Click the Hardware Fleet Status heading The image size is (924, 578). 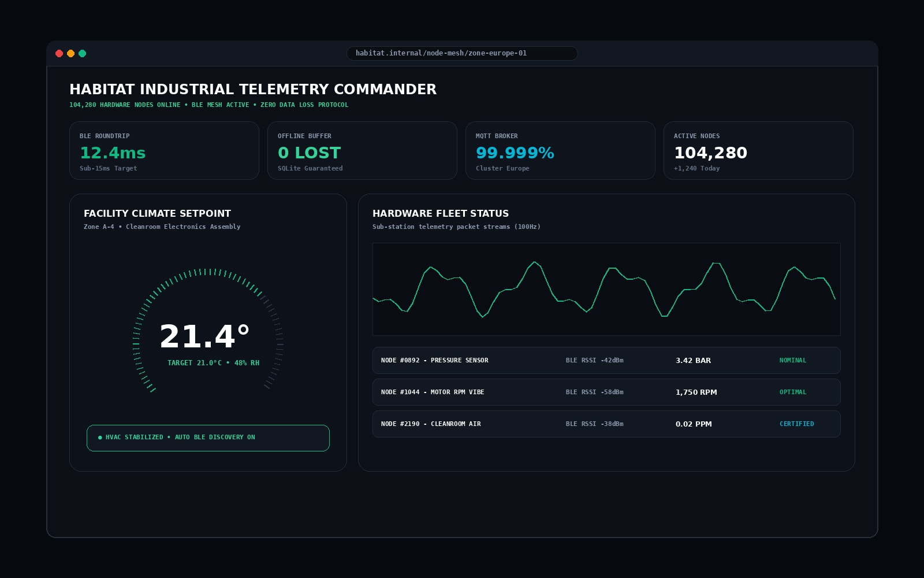441,213
